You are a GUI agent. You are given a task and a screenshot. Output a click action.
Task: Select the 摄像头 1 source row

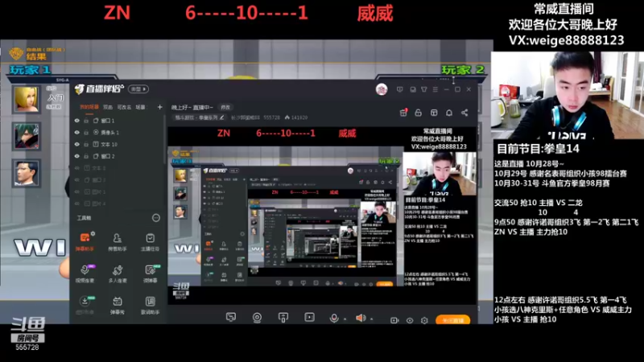(118, 133)
